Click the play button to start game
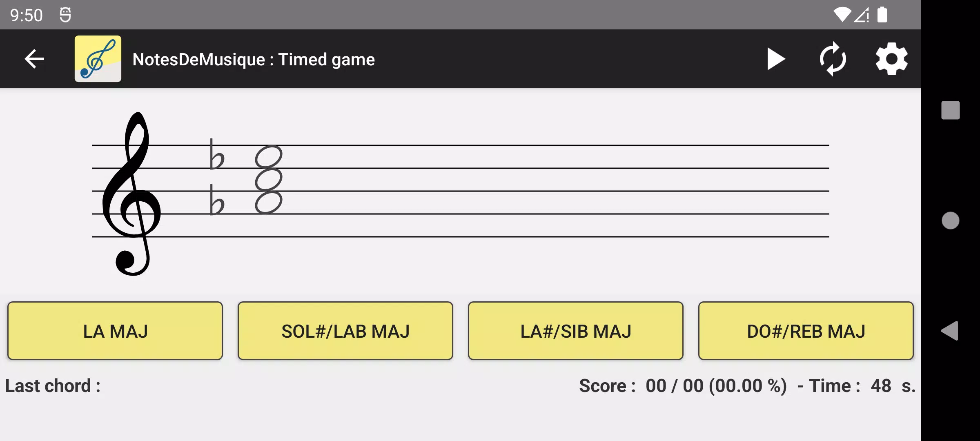This screenshot has height=441, width=980. tap(776, 59)
